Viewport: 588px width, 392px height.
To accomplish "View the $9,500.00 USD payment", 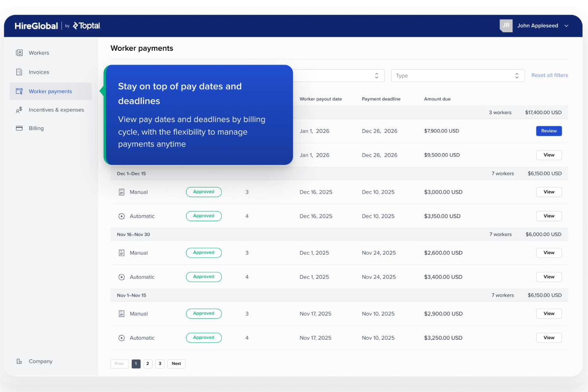I will pos(549,155).
